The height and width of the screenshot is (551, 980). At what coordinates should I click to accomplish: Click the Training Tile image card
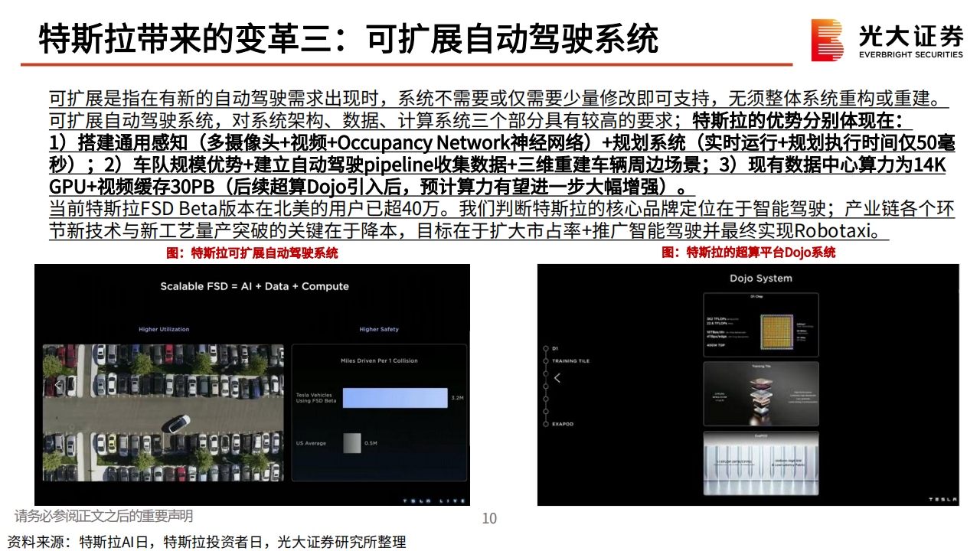point(761,393)
